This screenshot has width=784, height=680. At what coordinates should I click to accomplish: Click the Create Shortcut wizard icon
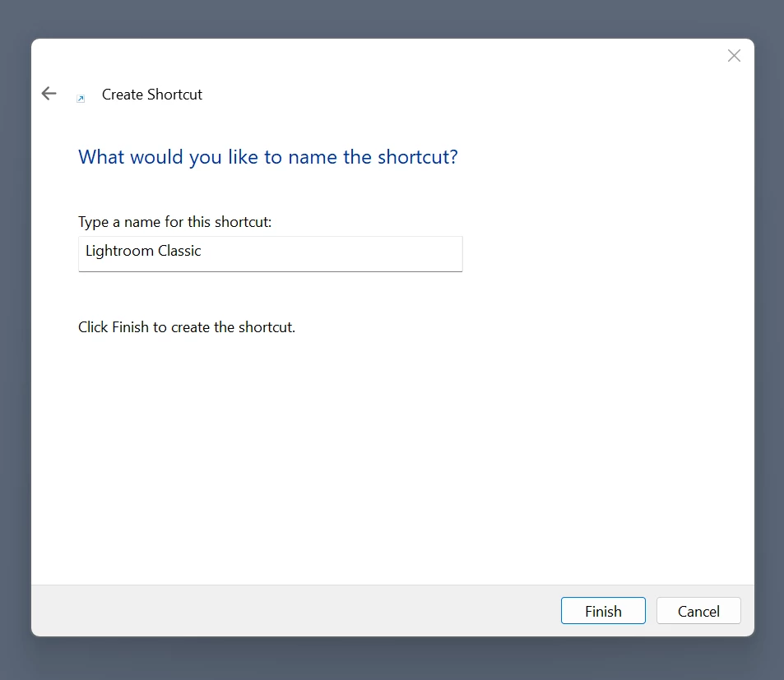(x=81, y=99)
